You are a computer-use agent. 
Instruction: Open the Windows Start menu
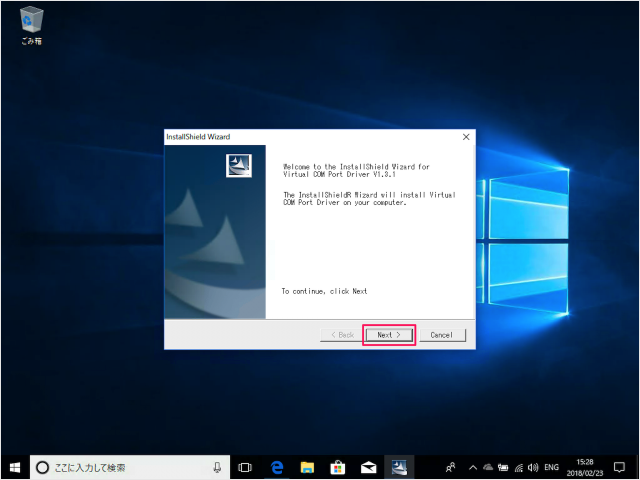(x=15, y=467)
